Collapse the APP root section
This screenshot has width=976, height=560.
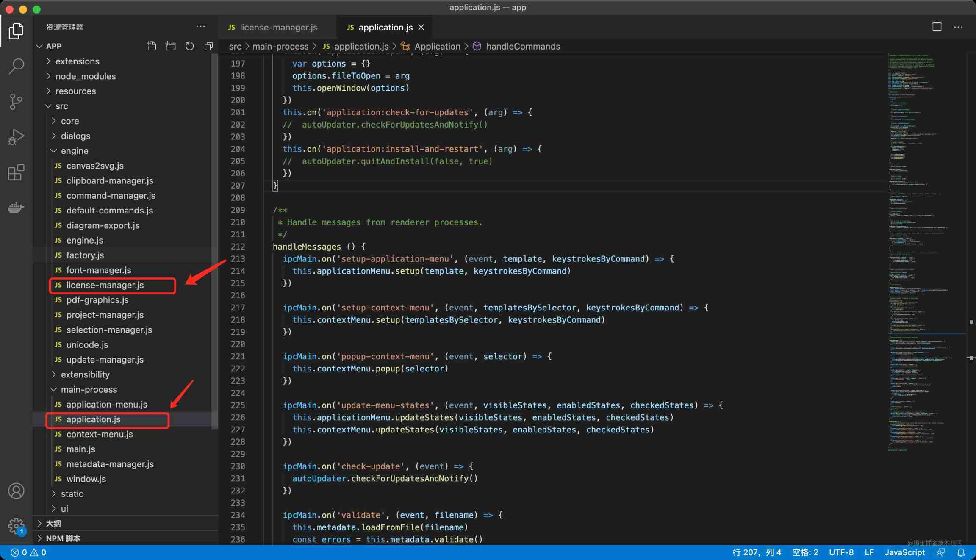54,46
